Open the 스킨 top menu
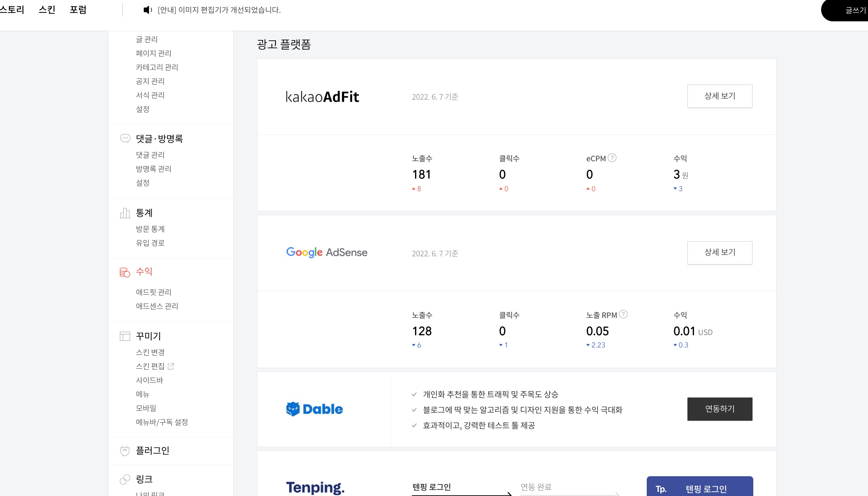This screenshot has height=496, width=868. [x=47, y=10]
